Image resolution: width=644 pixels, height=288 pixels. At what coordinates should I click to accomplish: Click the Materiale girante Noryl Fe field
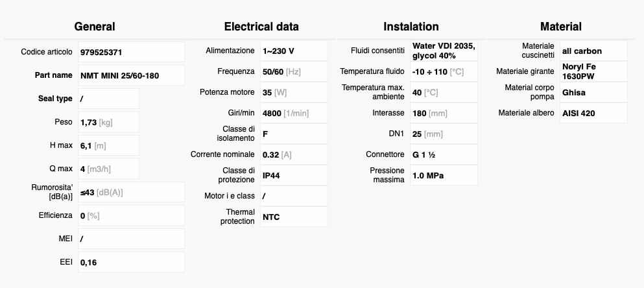tap(593, 71)
